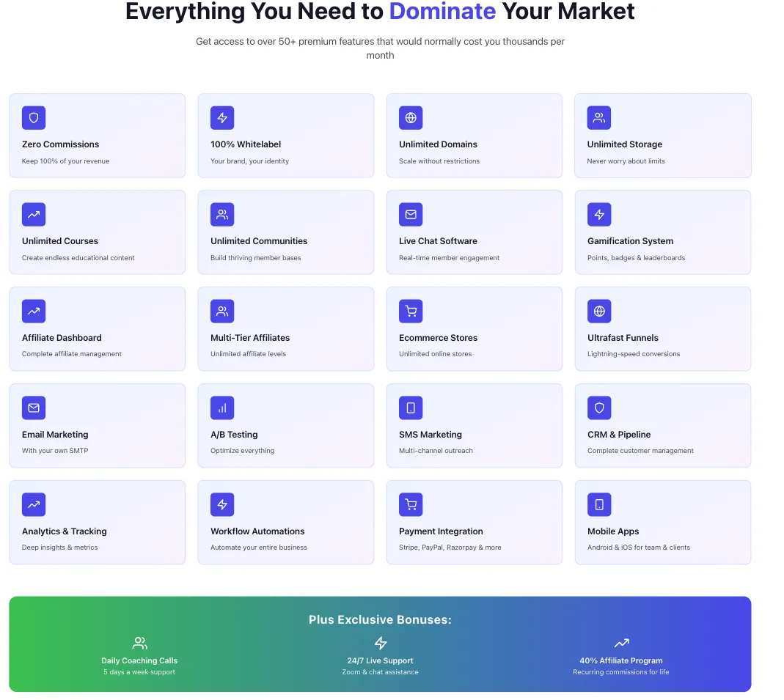Click the globe icon above Unlimited Domains
The width and height of the screenshot is (784, 700).
tap(411, 118)
